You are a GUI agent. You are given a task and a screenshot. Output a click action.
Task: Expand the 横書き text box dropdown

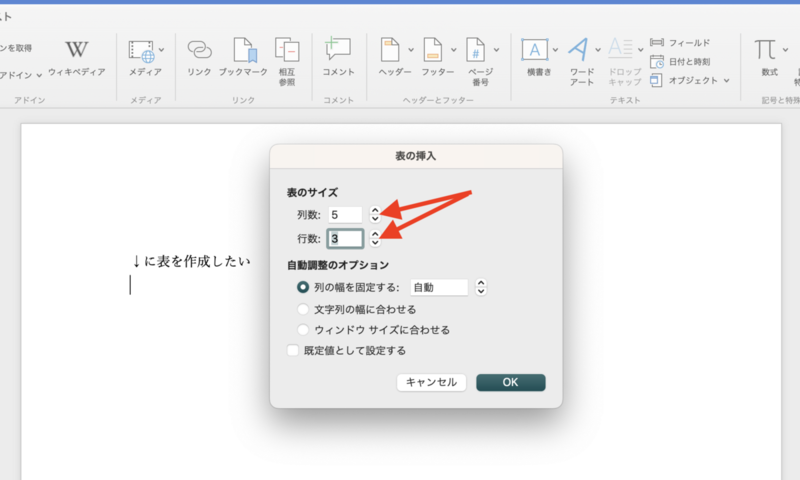[x=555, y=50]
